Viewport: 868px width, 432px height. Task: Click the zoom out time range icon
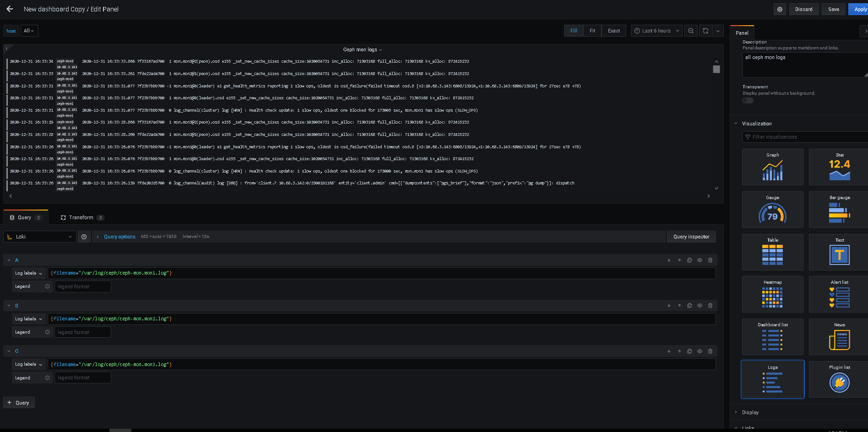point(691,31)
